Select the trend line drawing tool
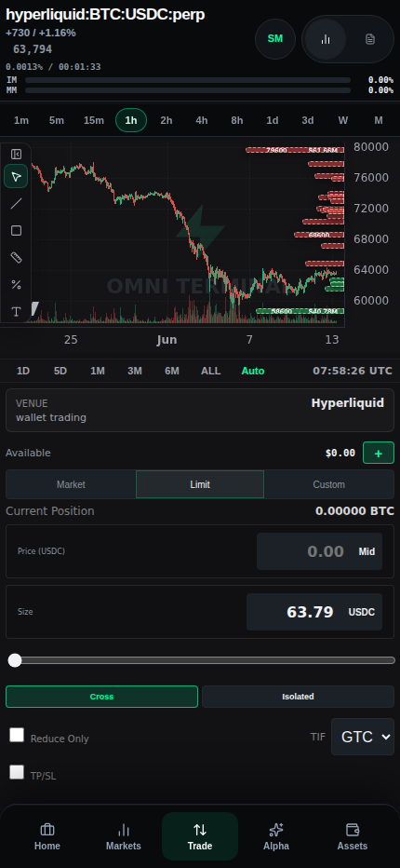400x868 pixels. (x=16, y=203)
